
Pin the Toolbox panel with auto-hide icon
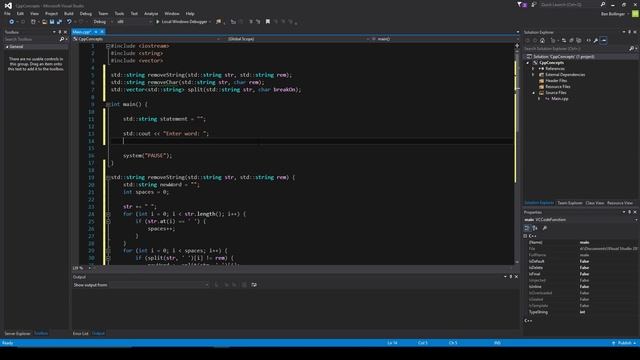coord(60,32)
